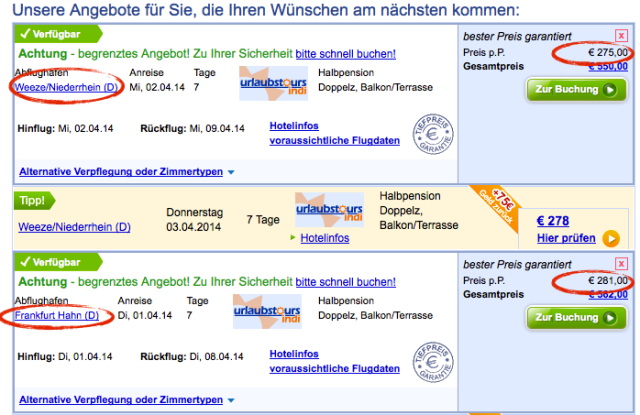Click Tiefpreis Garantie stamp in first offer

[433, 134]
